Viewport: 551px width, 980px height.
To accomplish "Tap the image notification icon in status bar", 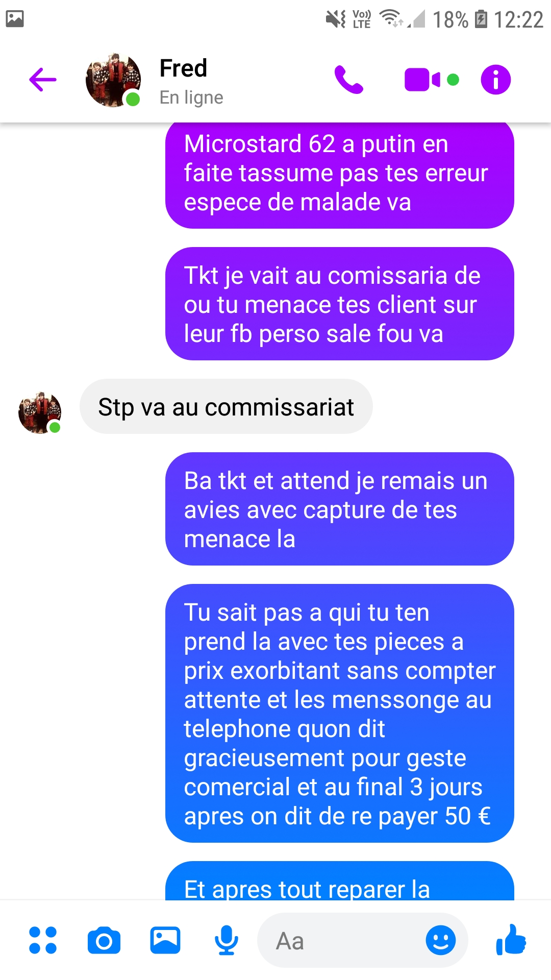I will (x=15, y=19).
